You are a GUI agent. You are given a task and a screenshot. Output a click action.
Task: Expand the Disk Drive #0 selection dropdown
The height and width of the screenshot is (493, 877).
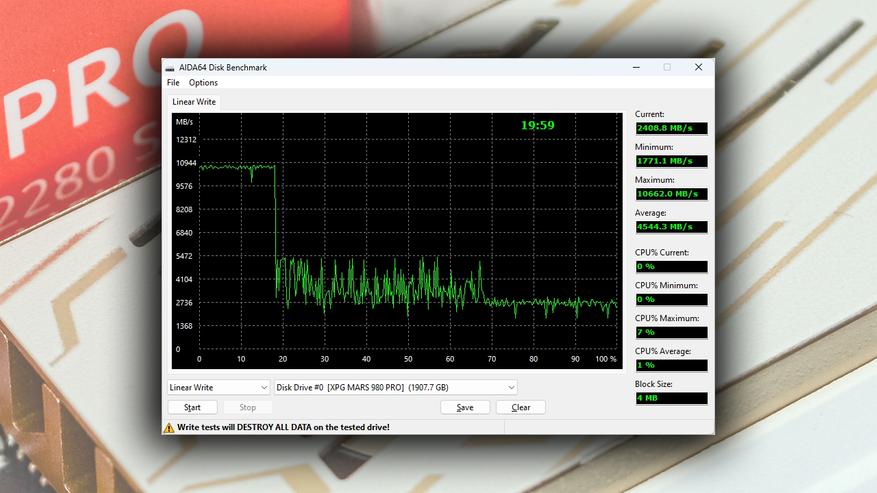point(395,387)
